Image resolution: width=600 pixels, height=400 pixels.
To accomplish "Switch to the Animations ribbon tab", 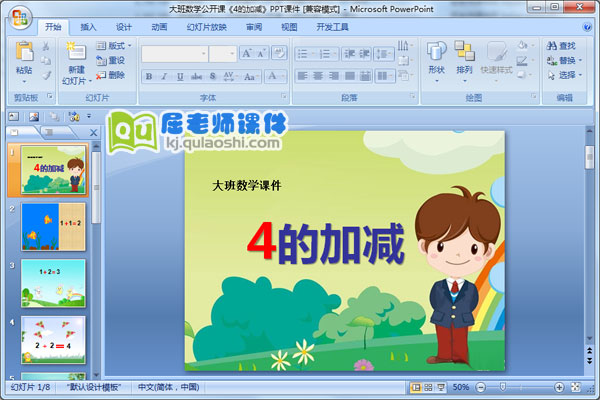I will (x=159, y=27).
